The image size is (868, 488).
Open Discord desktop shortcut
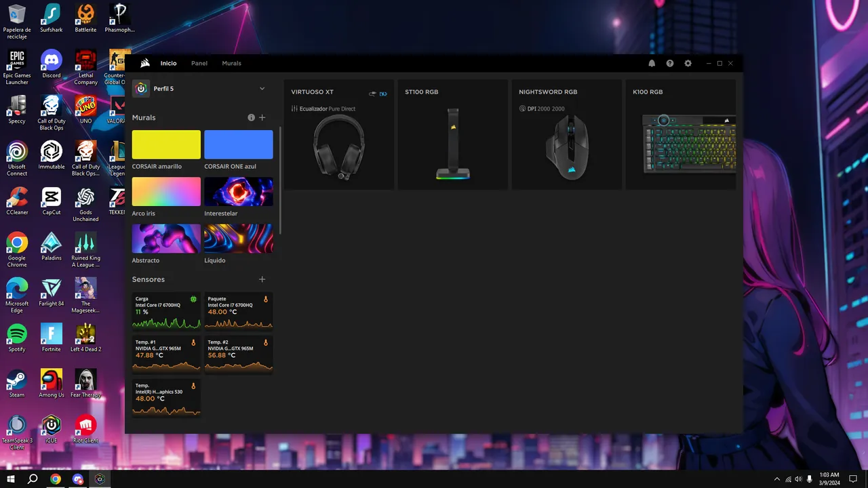pyautogui.click(x=52, y=64)
